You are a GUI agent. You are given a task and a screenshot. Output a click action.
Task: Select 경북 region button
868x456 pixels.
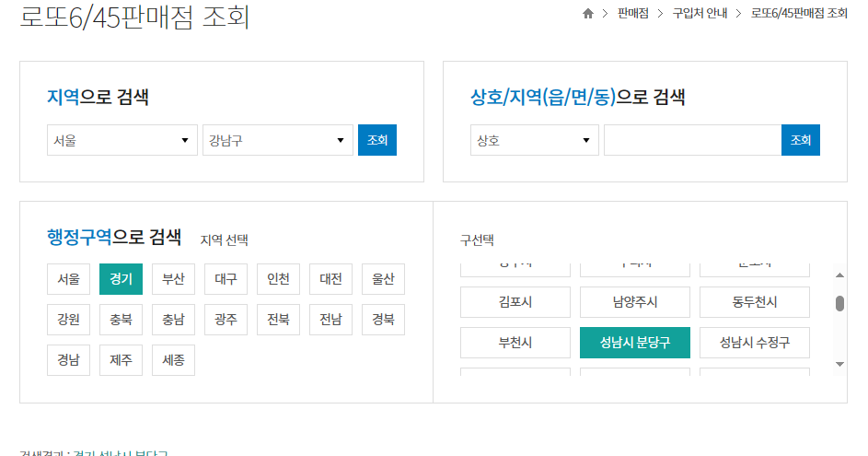383,320
